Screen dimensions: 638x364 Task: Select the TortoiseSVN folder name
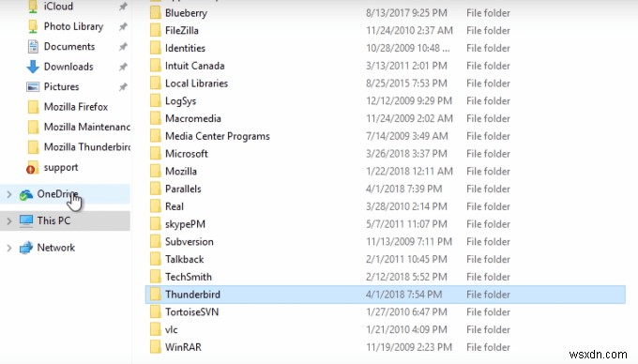191,312
